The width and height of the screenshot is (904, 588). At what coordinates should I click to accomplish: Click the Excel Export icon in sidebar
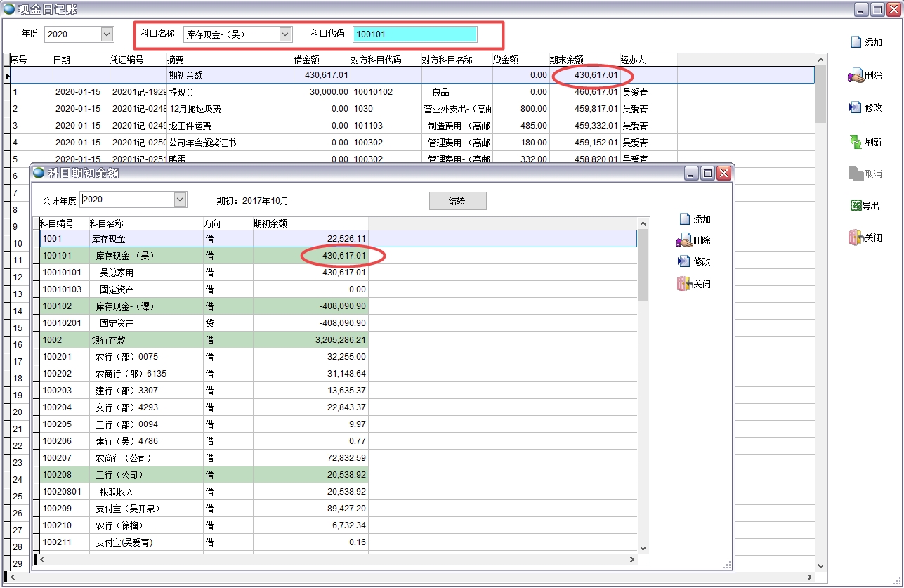point(856,206)
